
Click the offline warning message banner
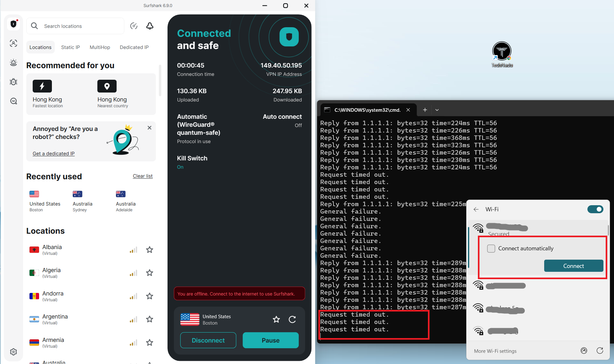[239, 294]
